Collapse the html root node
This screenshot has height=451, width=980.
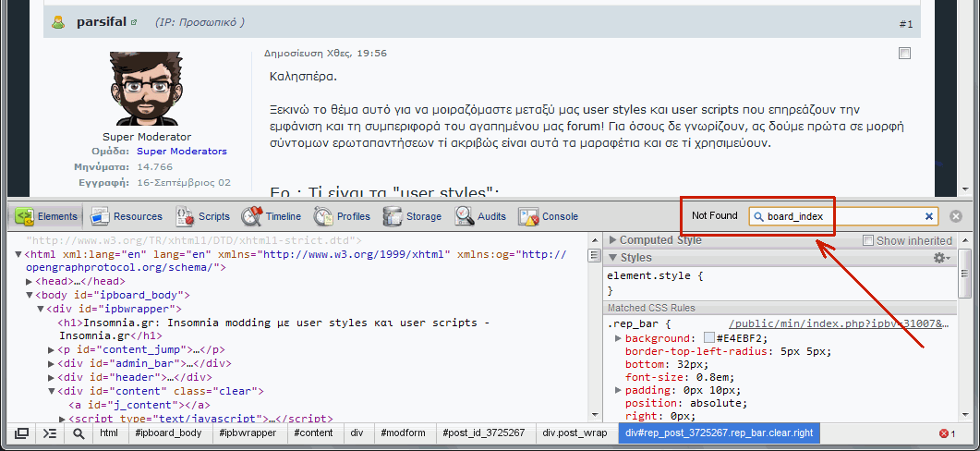click(18, 254)
